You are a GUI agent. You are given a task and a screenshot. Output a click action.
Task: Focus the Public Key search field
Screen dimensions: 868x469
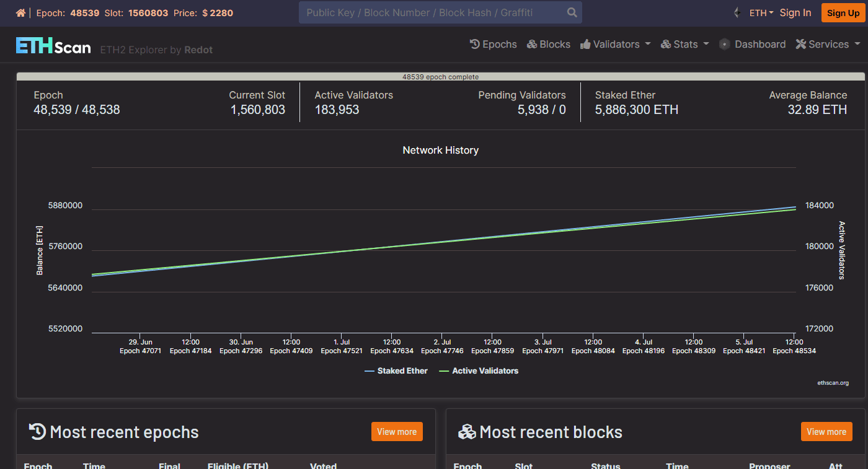click(428, 12)
